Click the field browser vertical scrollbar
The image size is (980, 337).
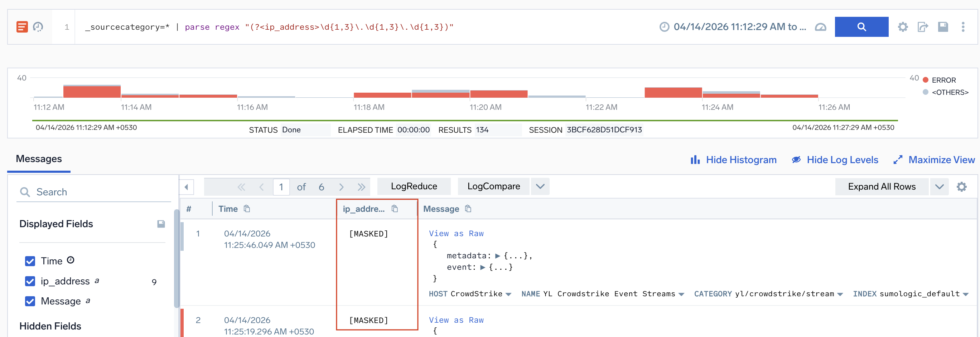pyautogui.click(x=176, y=258)
